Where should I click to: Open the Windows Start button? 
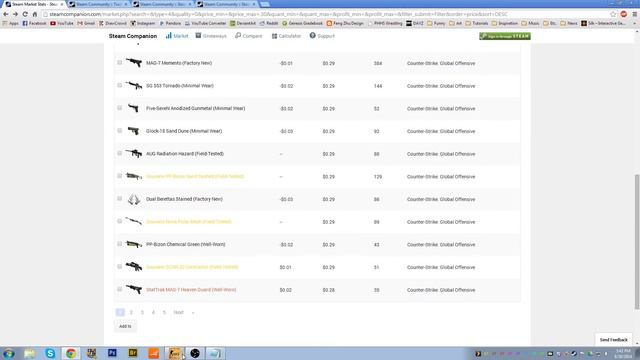pos(9,353)
